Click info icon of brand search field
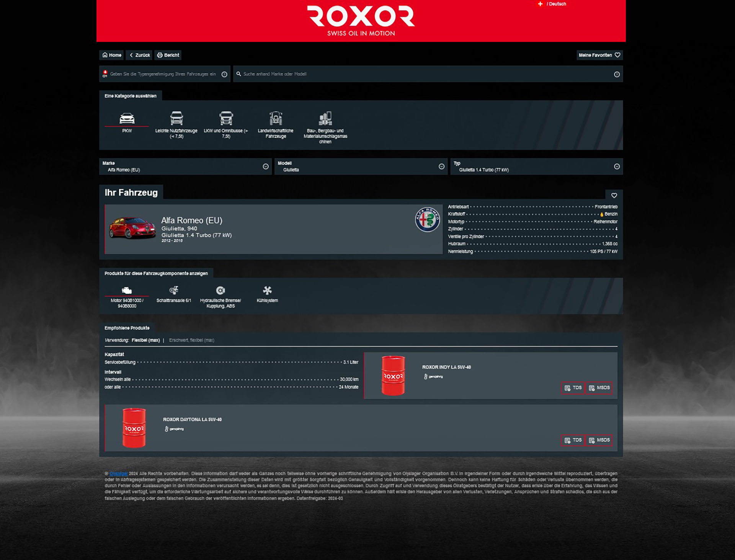 tap(617, 74)
